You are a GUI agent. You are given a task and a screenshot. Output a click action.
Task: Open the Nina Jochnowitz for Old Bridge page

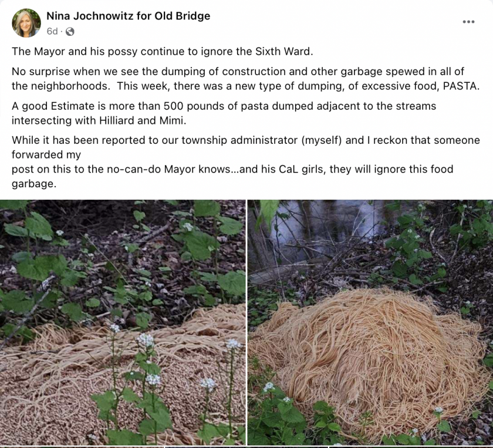click(x=129, y=16)
